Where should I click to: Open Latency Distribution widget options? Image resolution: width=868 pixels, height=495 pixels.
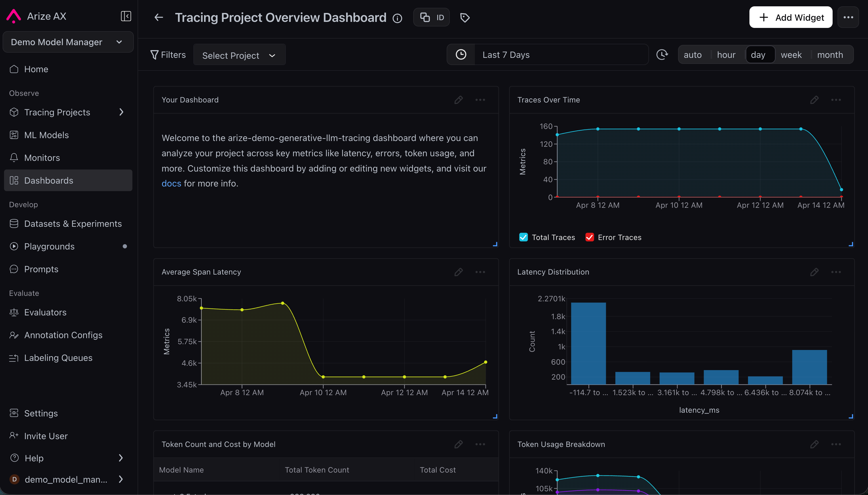pos(836,272)
